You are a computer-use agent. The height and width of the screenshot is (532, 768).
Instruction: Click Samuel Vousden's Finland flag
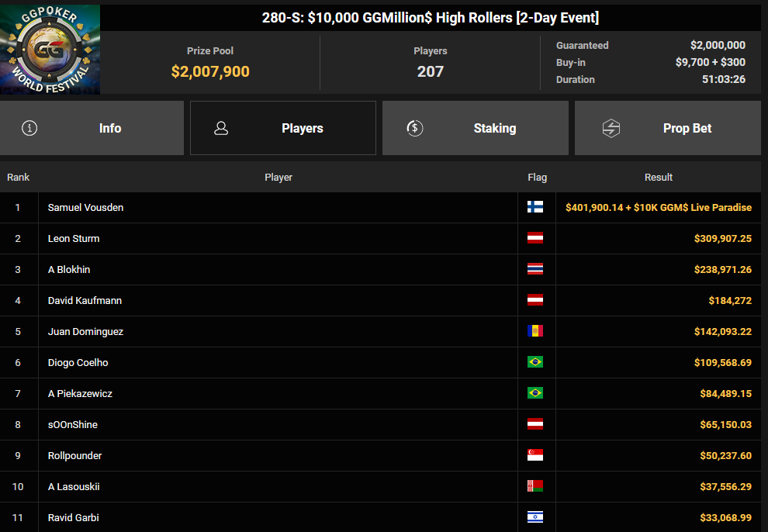(x=534, y=207)
